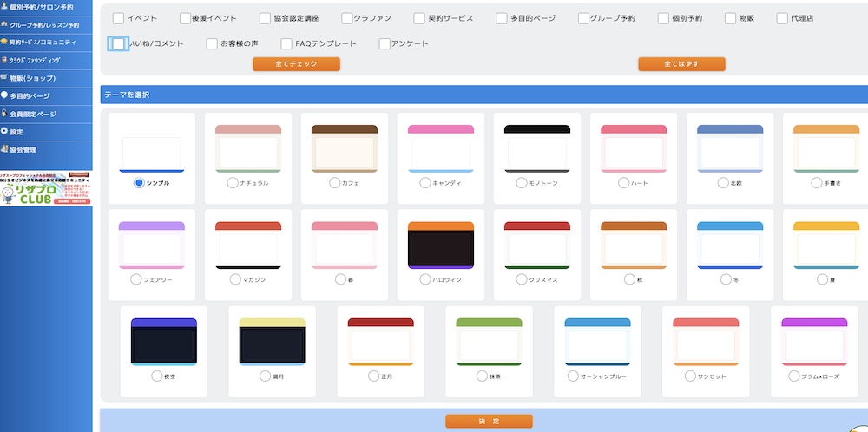Check the イベント checkbox
868x432 pixels.
(x=118, y=18)
